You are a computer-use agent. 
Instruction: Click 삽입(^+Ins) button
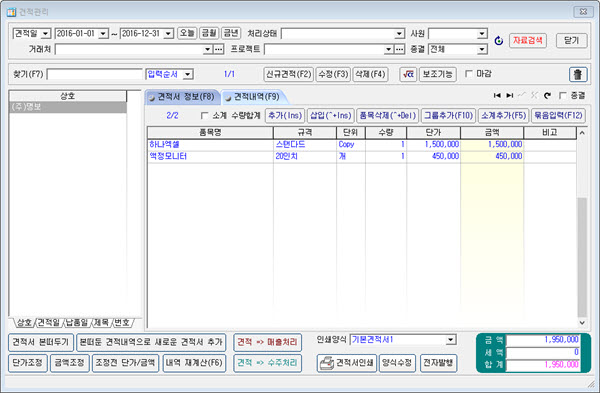pos(330,116)
